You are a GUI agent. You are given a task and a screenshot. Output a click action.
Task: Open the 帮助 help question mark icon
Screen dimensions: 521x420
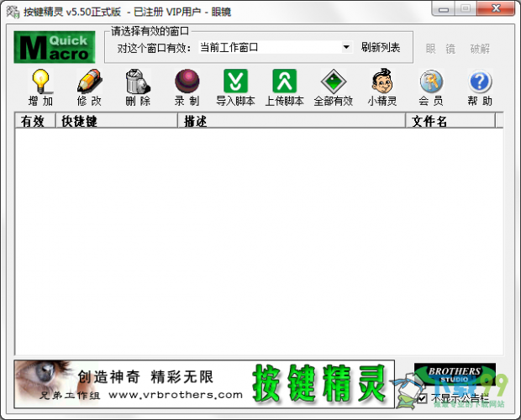[480, 81]
